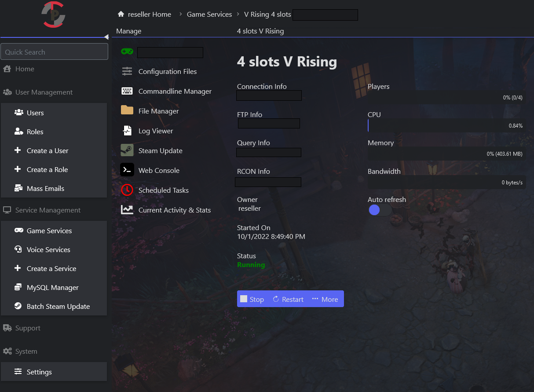
Task: Restart the V Rising server
Action: point(288,299)
